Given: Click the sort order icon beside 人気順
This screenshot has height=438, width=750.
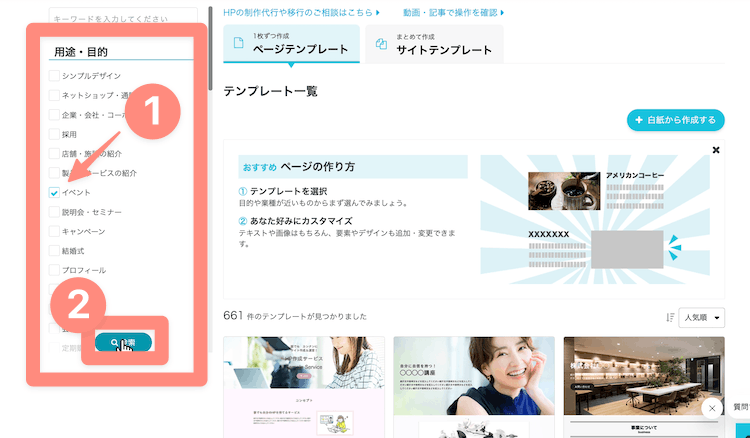Looking at the screenshot, I should point(670,318).
